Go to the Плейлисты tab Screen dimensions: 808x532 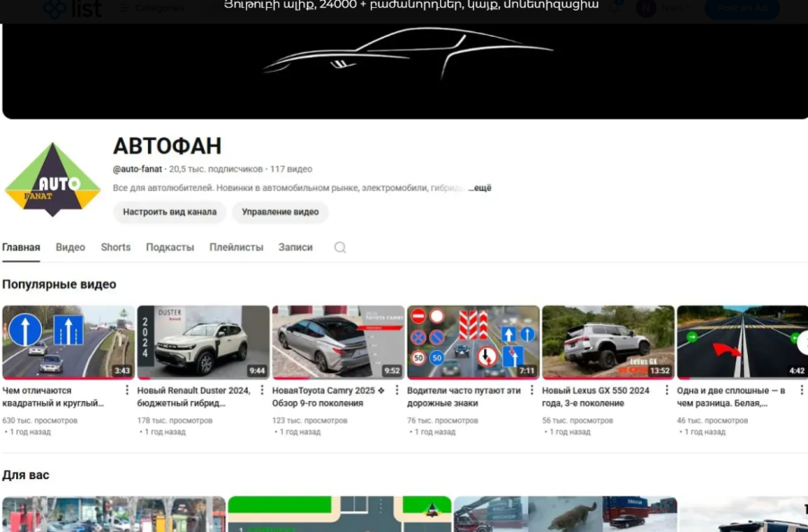(236, 248)
